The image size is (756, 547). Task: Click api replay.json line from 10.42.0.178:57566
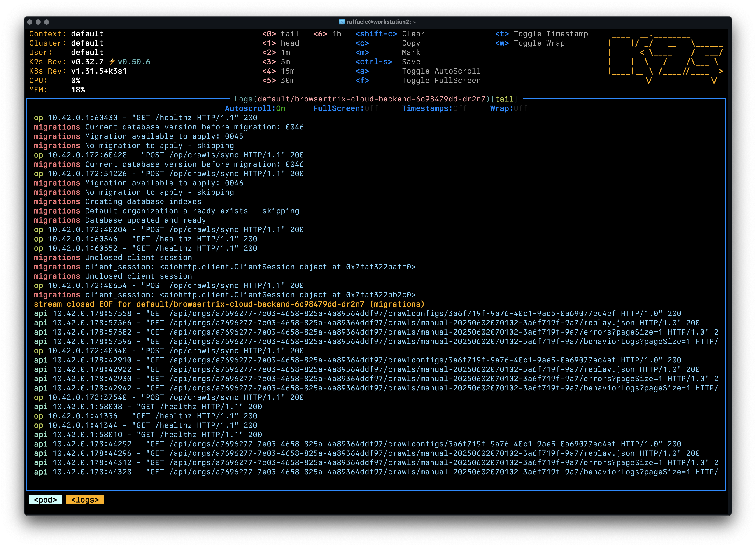367,323
